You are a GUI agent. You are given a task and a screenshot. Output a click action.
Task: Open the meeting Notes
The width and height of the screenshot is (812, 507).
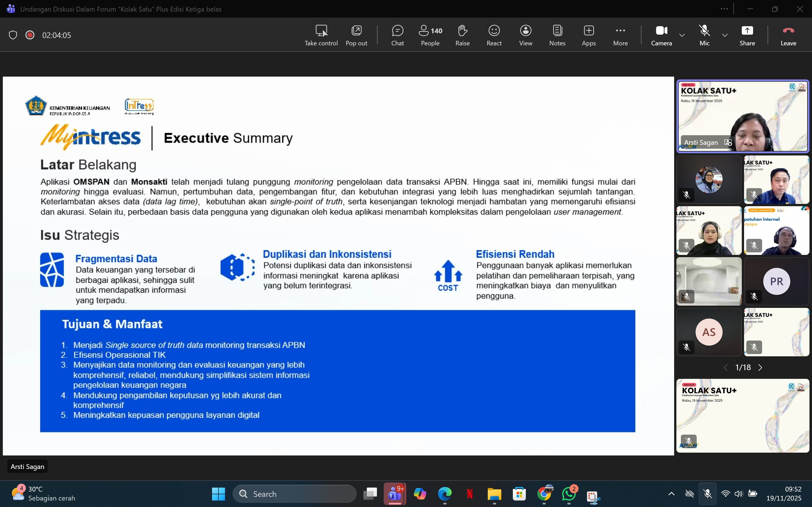coord(557,35)
